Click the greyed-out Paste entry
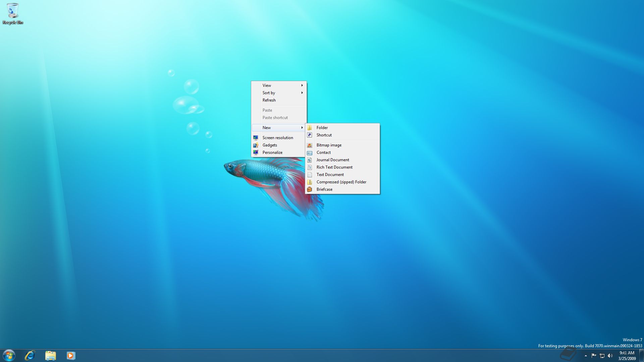The height and width of the screenshot is (362, 644). 279,110
